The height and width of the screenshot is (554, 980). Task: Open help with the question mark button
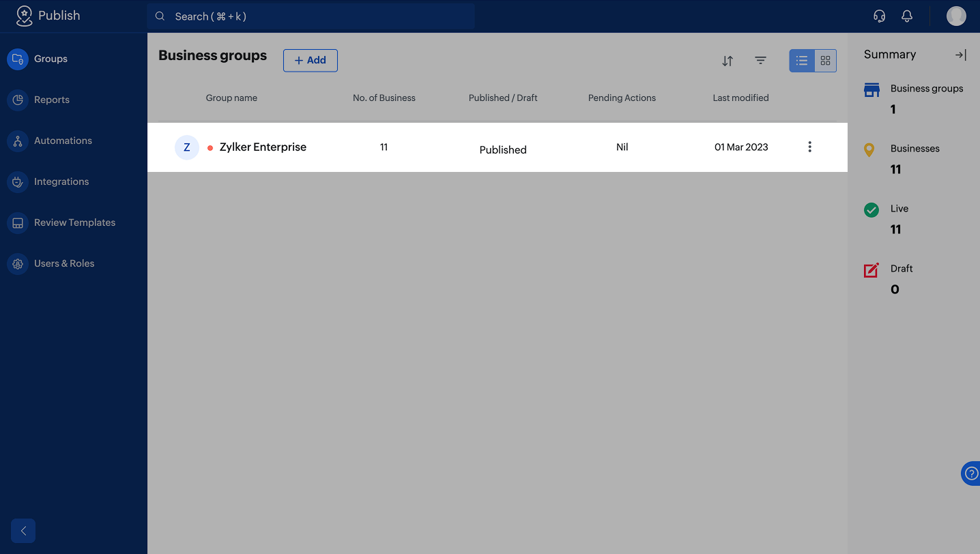(971, 473)
